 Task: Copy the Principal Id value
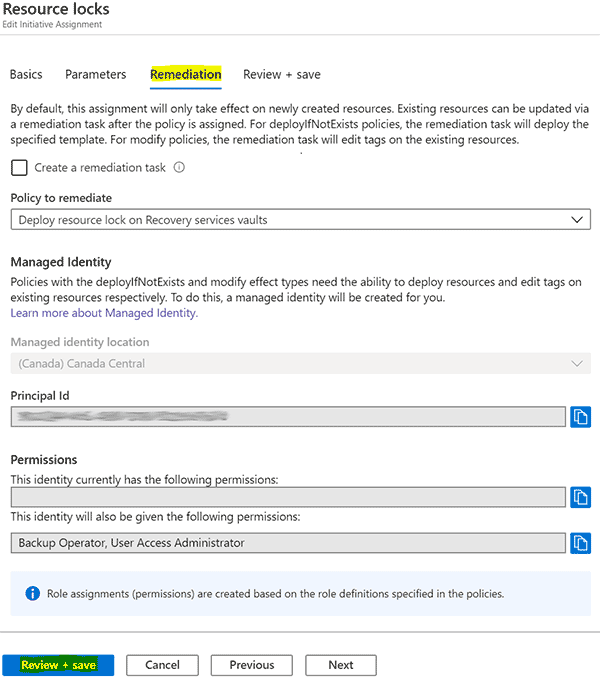pyautogui.click(x=580, y=417)
